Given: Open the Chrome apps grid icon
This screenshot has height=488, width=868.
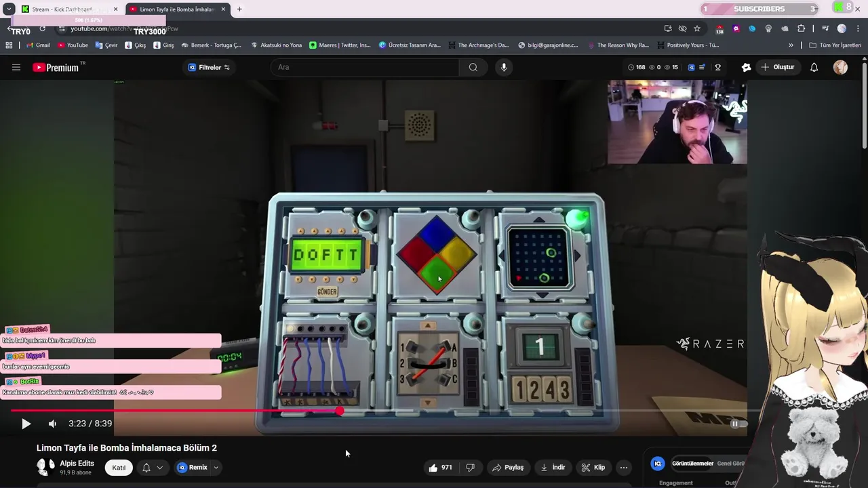Looking at the screenshot, I should click(x=9, y=45).
